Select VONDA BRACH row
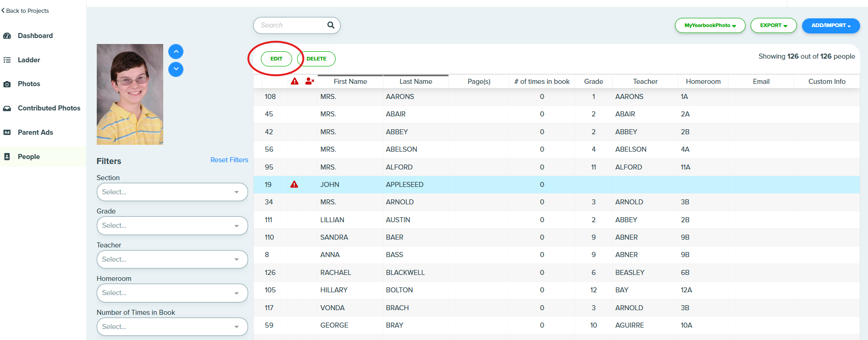The image size is (868, 340). tap(556, 308)
